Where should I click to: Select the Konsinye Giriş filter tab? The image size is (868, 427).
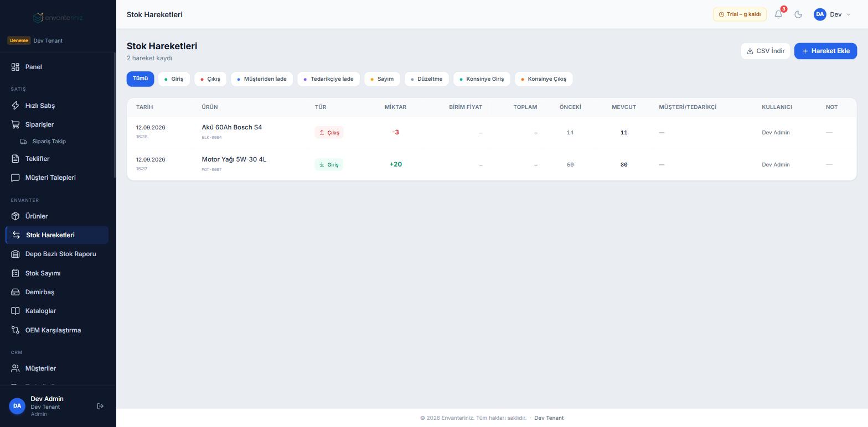[x=482, y=79]
